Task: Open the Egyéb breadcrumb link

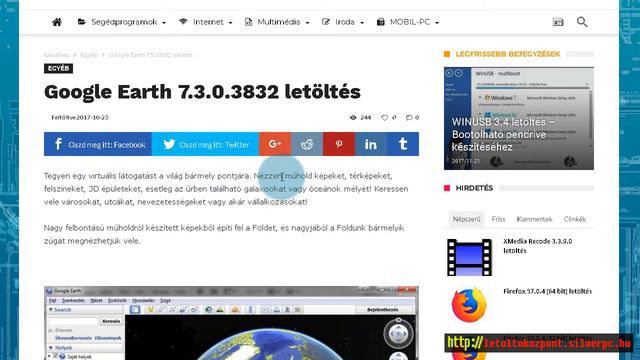Action: [x=89, y=55]
